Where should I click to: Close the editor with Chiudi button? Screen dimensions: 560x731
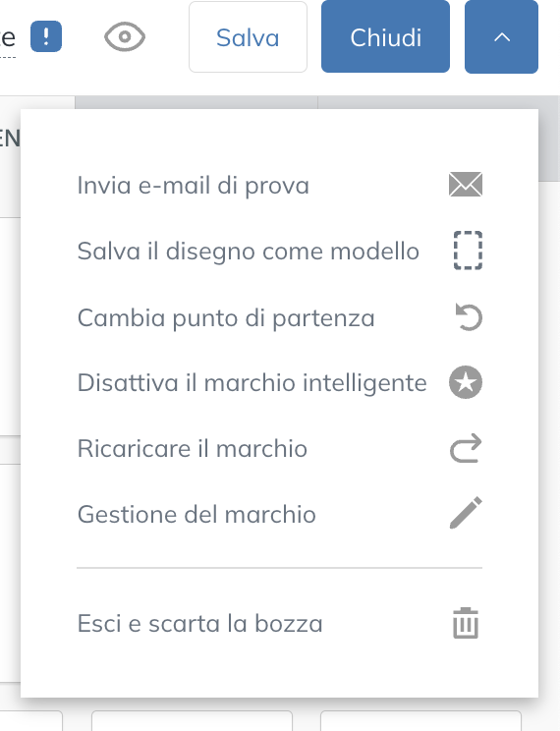385,36
